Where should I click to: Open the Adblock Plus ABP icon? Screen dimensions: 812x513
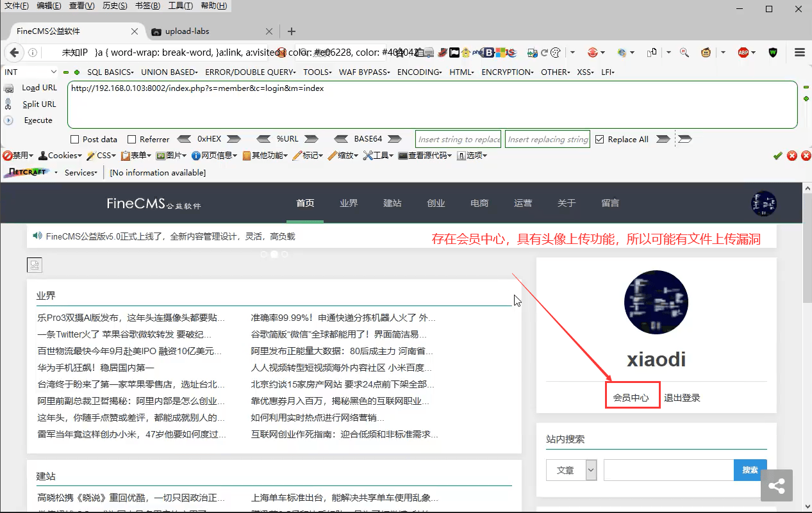coord(743,53)
